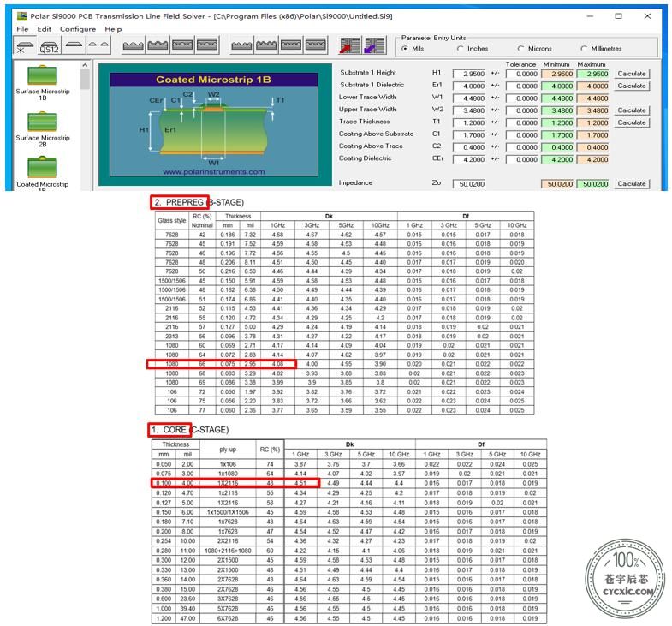The image size is (672, 626).
Task: Select Mils as entry units
Action: coord(413,49)
